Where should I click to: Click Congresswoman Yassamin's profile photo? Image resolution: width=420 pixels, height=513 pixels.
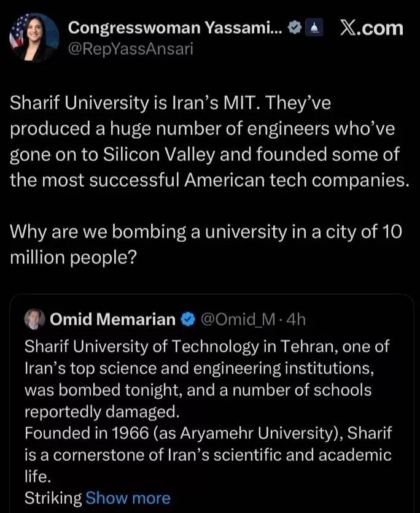[34, 37]
